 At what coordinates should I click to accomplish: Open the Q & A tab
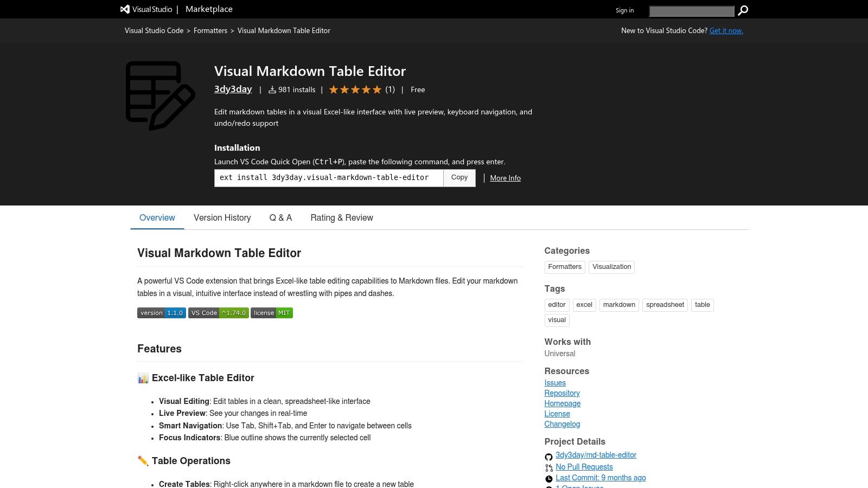[x=280, y=217]
